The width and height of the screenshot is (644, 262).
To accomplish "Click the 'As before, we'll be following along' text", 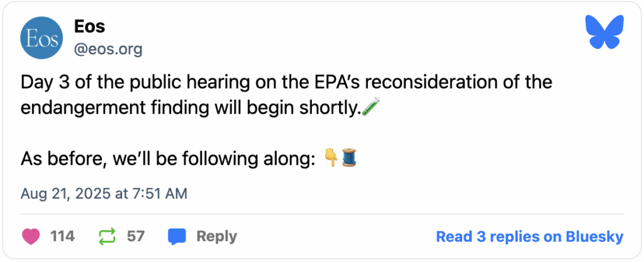I will click(167, 158).
